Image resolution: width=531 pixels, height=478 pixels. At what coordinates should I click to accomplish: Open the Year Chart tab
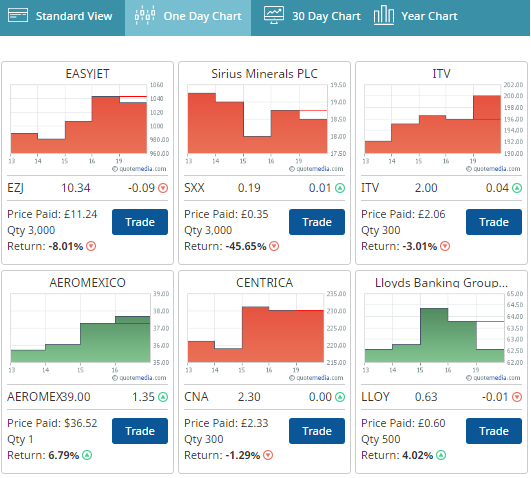tap(416, 16)
